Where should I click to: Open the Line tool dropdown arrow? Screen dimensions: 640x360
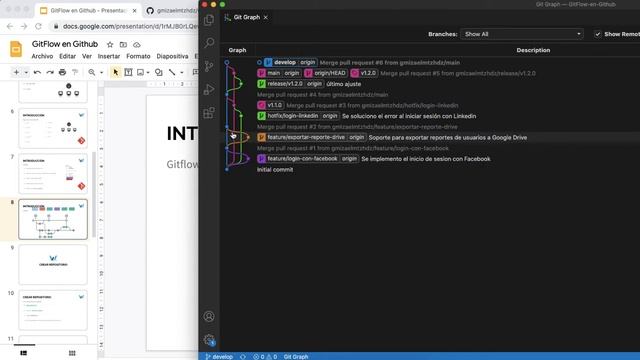[182, 72]
